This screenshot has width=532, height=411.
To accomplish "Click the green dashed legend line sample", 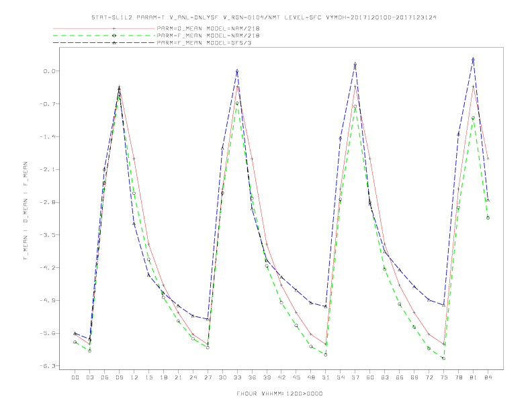I will pos(104,36).
